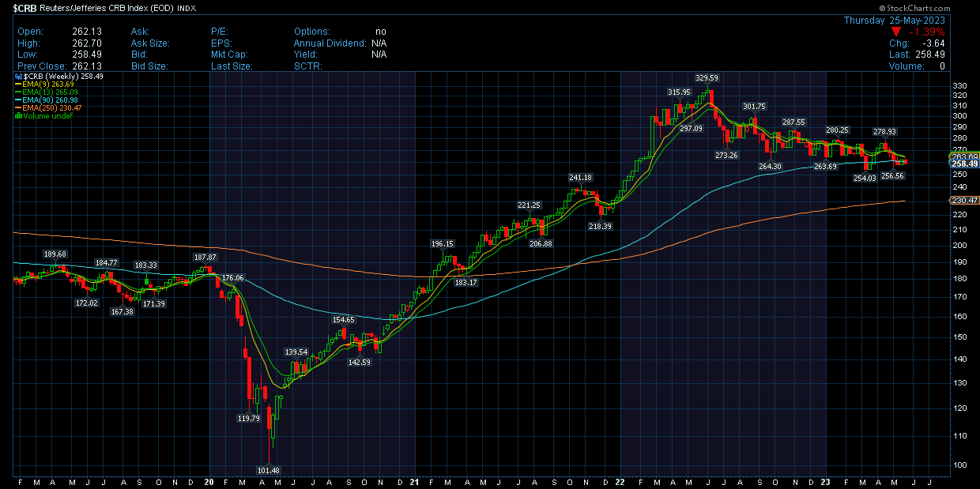Image resolution: width=980 pixels, height=489 pixels.
Task: Click the 196.15 price label
Action: (x=443, y=244)
